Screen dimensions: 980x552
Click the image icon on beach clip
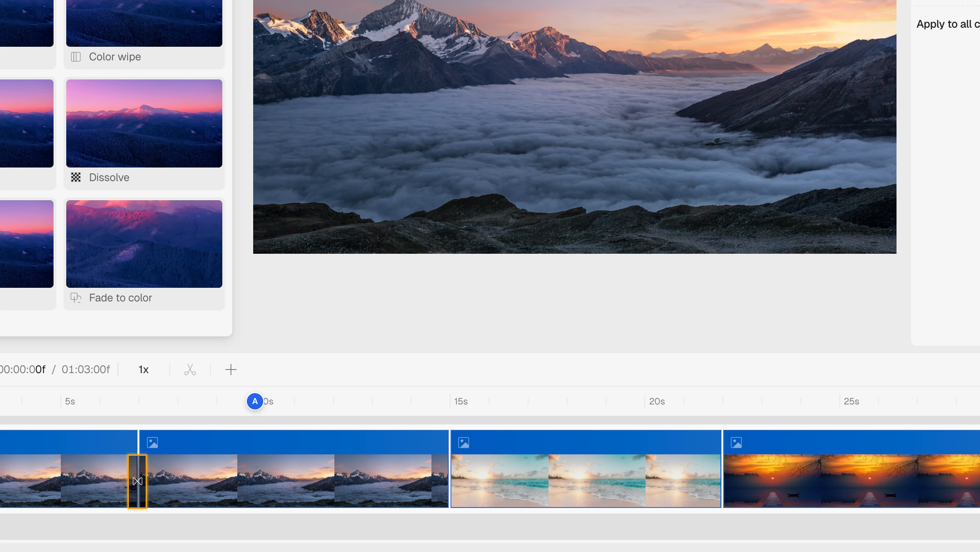click(x=463, y=443)
